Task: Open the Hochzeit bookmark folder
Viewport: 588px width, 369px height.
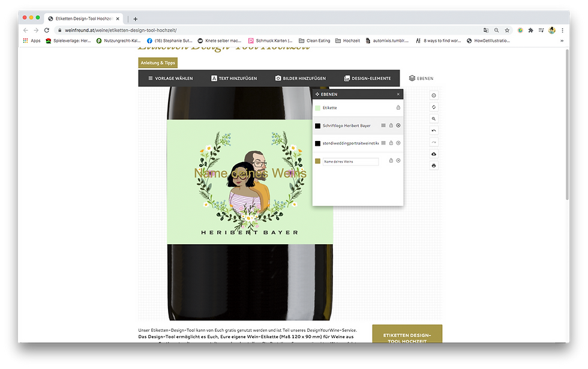Action: pyautogui.click(x=347, y=41)
